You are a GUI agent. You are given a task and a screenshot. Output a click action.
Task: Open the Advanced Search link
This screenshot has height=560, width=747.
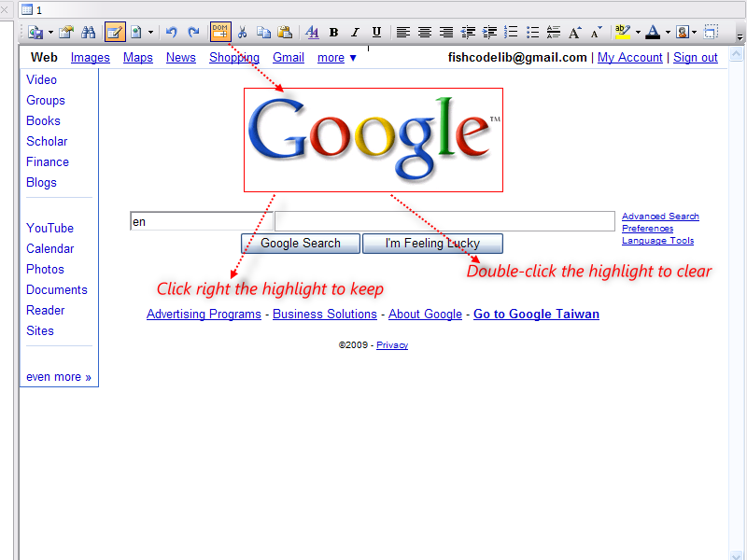tap(660, 217)
